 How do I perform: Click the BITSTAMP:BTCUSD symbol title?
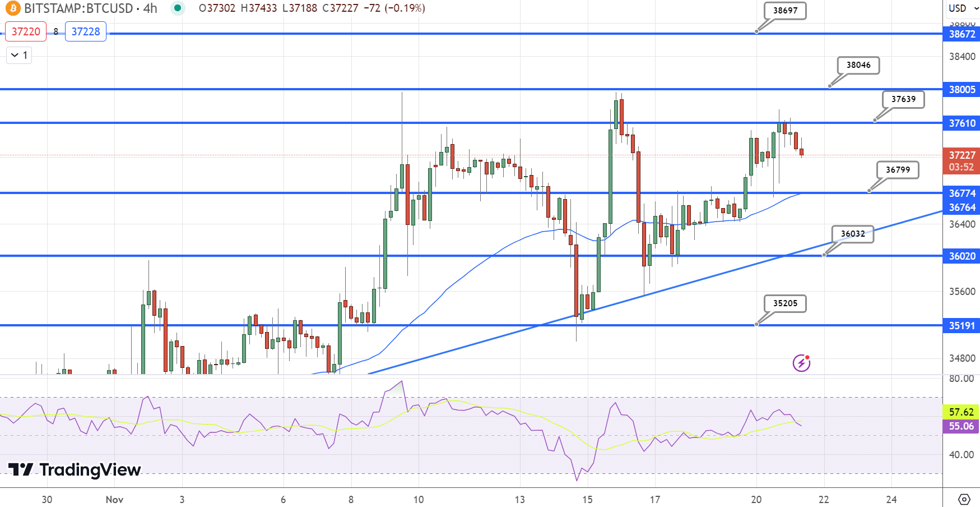click(x=78, y=8)
